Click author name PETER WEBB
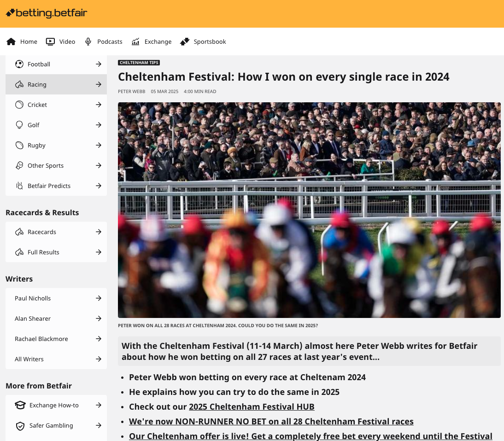Screen dimensions: 504x441 point(131,91)
